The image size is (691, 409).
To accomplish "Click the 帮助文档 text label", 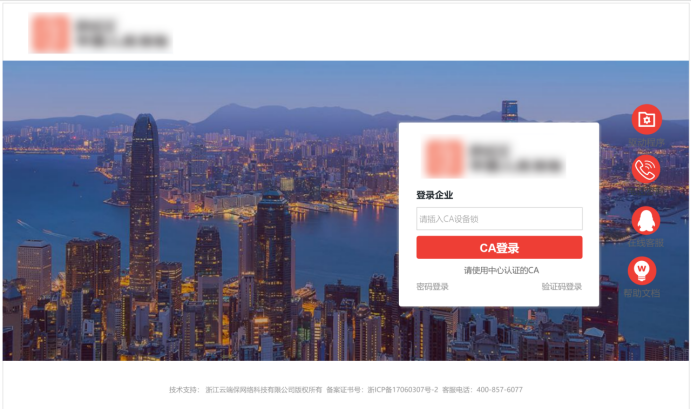I will tap(642, 293).
